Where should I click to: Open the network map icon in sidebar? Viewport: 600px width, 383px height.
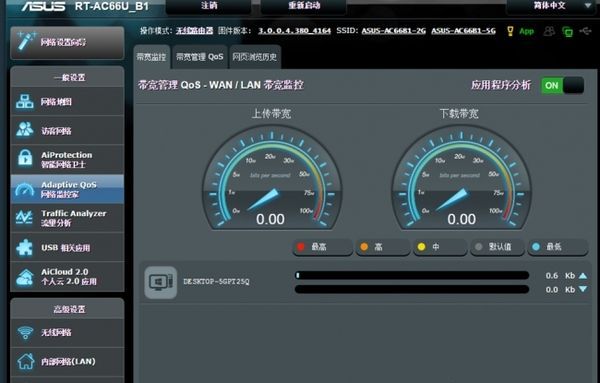pyautogui.click(x=24, y=101)
